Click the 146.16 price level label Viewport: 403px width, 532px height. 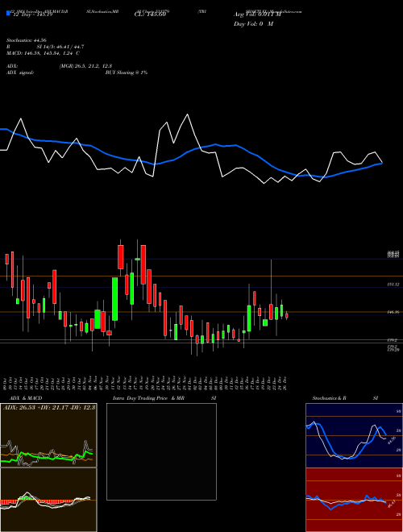(393, 312)
